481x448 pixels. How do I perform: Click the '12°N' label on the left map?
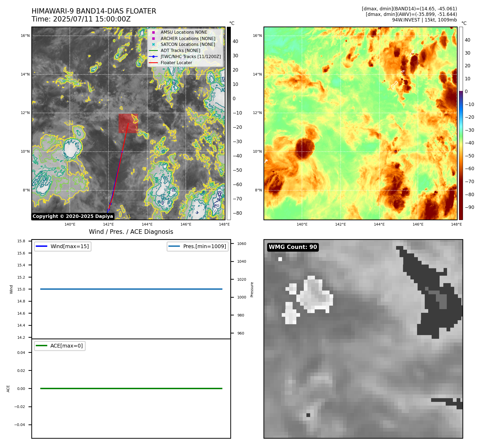25,113
